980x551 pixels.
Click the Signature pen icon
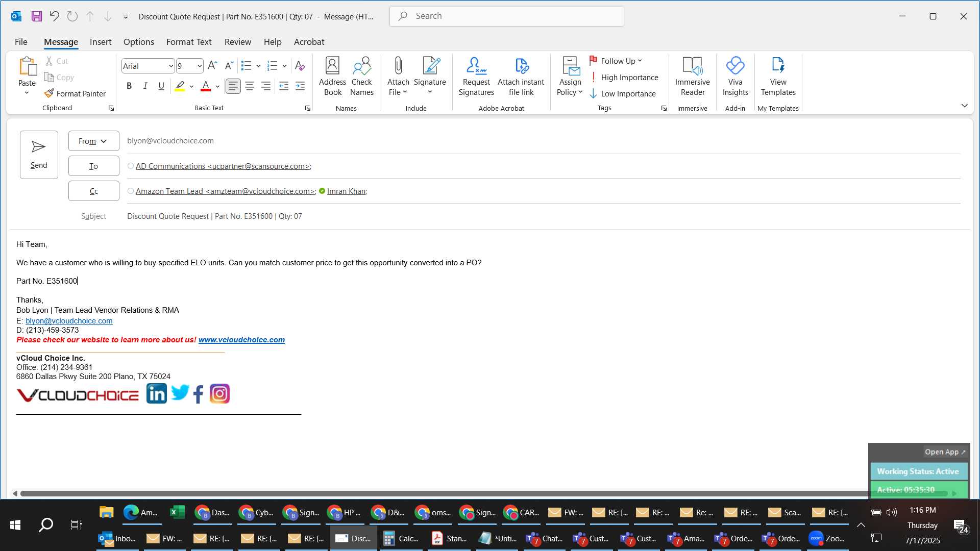click(430, 66)
